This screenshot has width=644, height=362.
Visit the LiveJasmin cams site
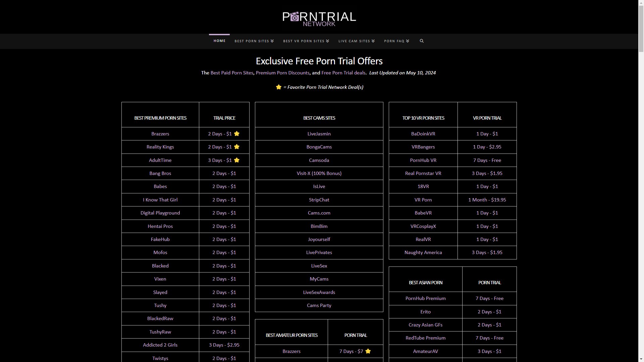tap(319, 134)
